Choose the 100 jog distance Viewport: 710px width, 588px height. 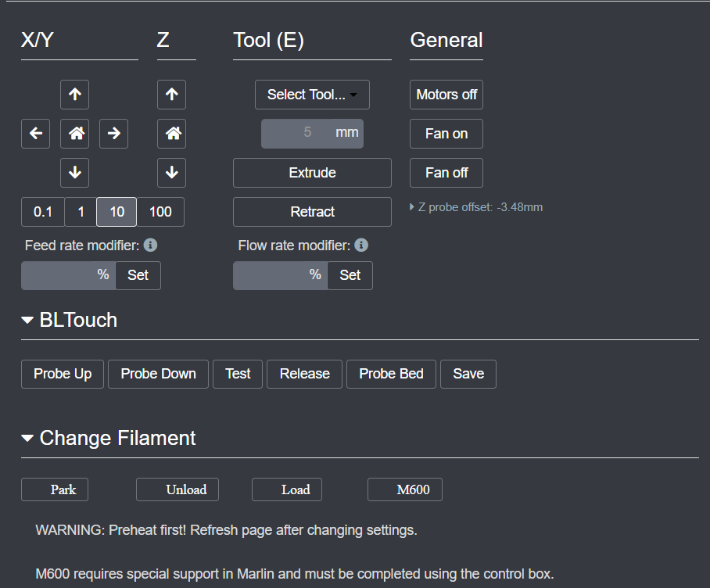pos(160,212)
